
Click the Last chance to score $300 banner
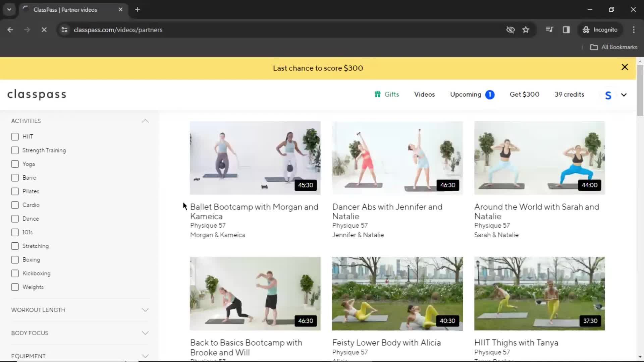[318, 68]
